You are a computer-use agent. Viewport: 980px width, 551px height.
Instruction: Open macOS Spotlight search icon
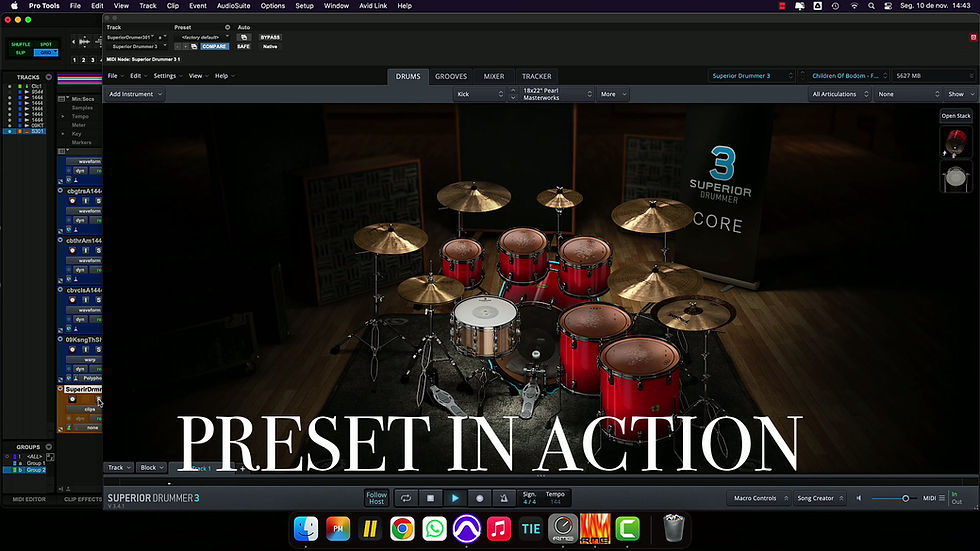tap(871, 6)
